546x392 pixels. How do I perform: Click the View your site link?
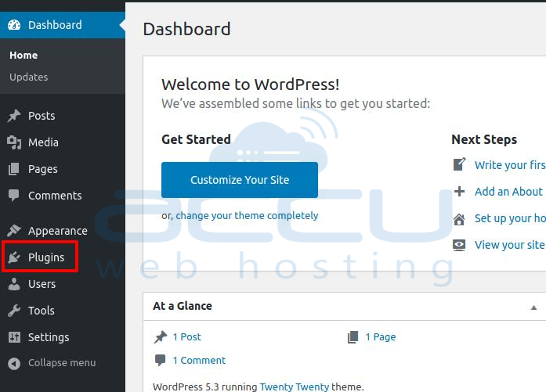(x=510, y=245)
